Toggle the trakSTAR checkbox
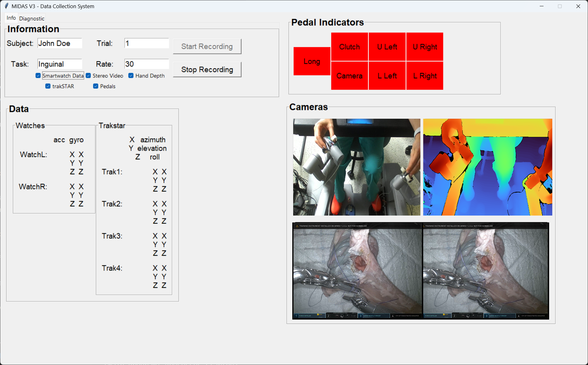Screen dimensions: 588x365 [48, 86]
